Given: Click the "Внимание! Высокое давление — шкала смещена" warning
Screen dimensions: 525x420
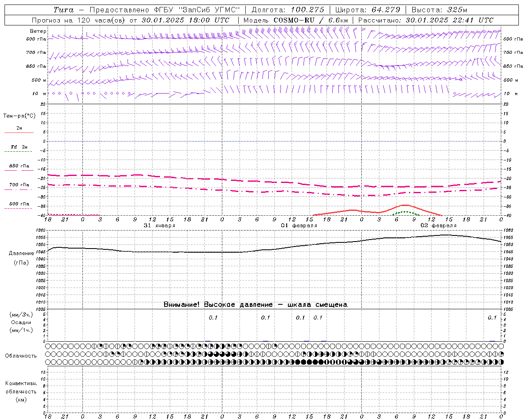Looking at the screenshot, I should click(255, 305).
